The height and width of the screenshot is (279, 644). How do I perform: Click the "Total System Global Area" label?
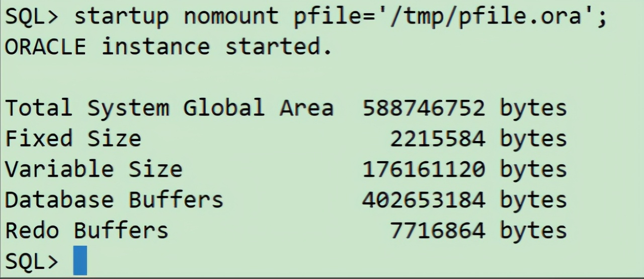click(169, 108)
